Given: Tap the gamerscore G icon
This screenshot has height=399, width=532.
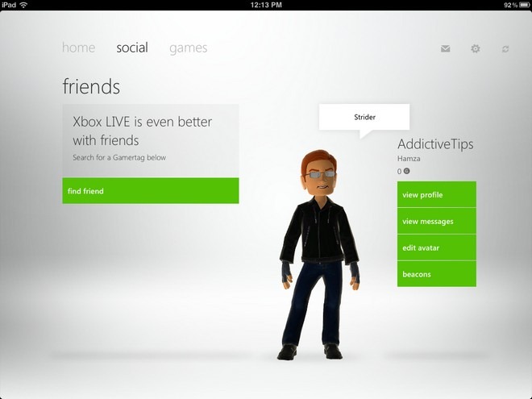Looking at the screenshot, I should pos(406,171).
